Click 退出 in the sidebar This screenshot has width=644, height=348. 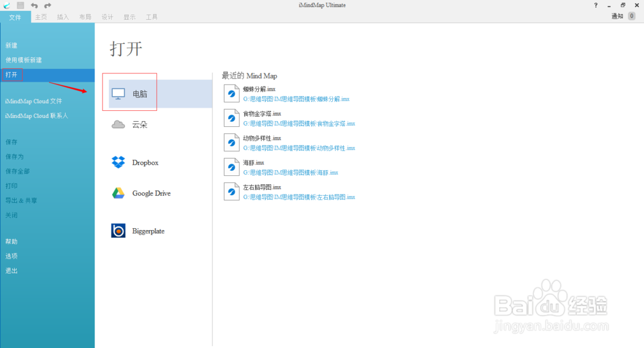pyautogui.click(x=12, y=271)
